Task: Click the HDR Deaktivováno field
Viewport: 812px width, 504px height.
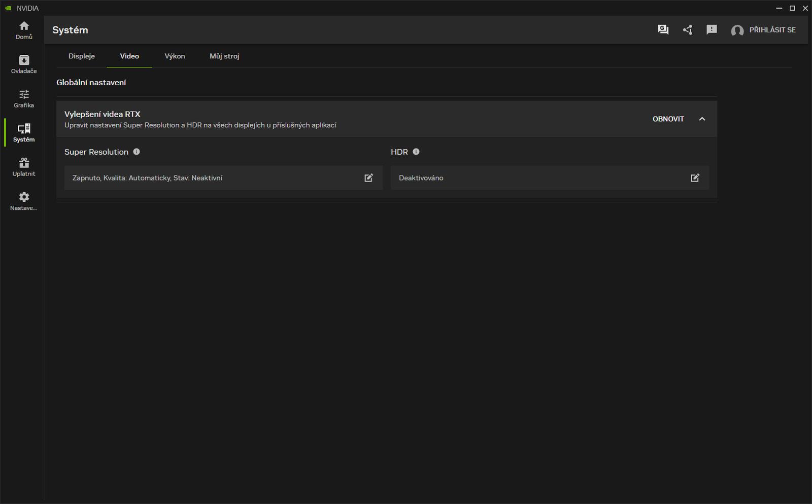Action: 550,178
